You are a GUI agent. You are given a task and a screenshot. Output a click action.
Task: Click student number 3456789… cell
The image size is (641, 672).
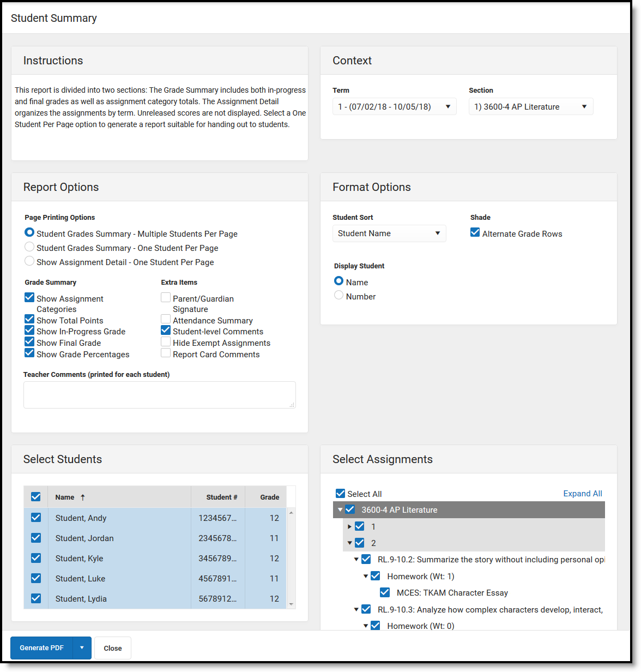click(x=218, y=559)
